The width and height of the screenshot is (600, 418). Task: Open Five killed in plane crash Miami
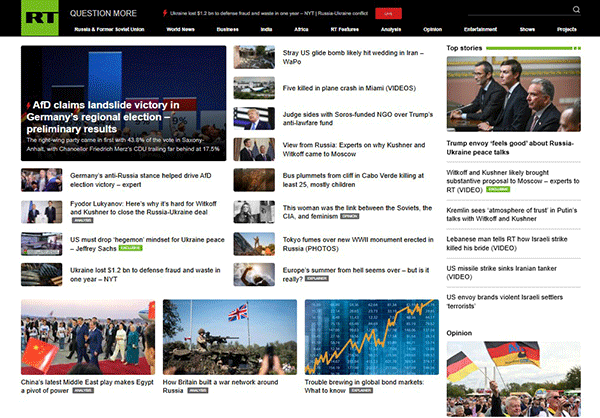(349, 88)
